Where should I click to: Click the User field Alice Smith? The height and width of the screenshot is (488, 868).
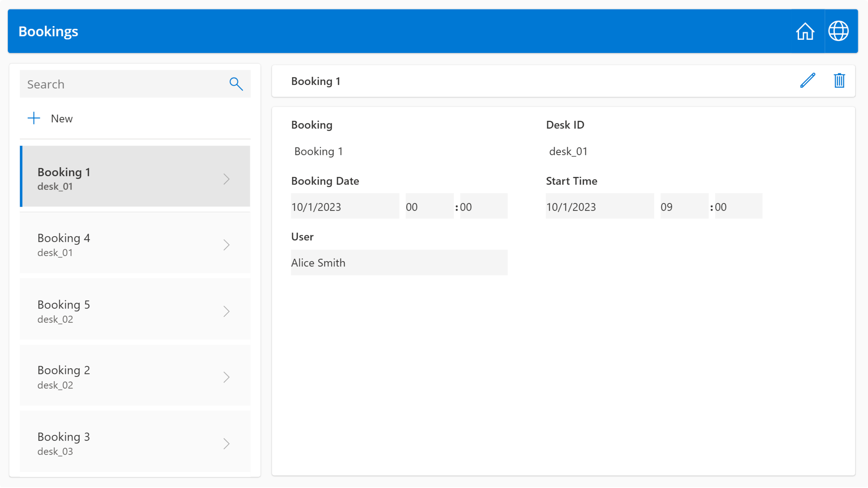pos(399,262)
